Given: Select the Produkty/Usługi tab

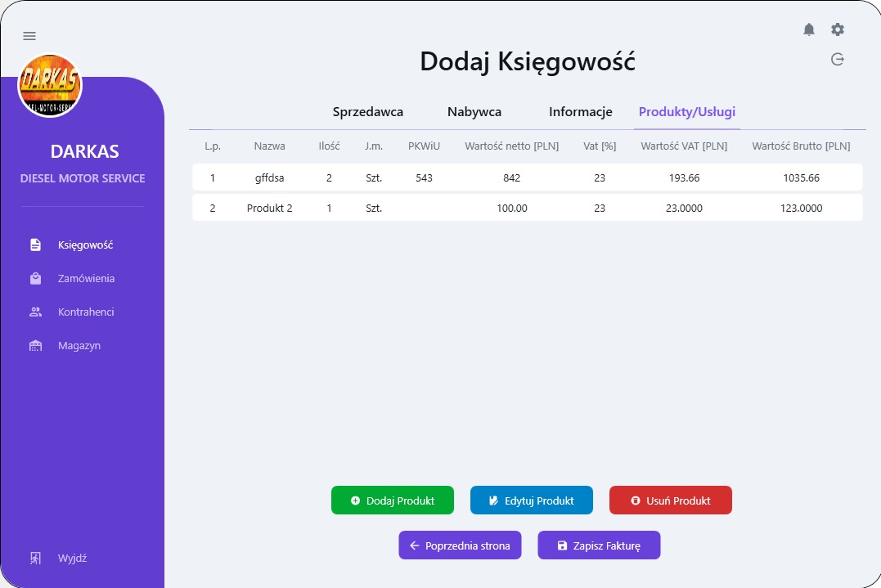Looking at the screenshot, I should pos(686,112).
